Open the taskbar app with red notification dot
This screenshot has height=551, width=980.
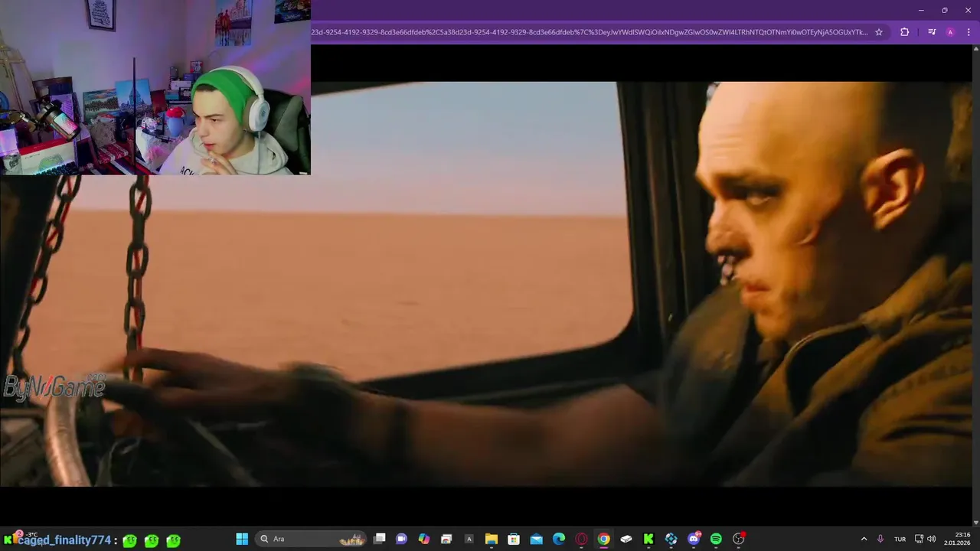coord(739,539)
